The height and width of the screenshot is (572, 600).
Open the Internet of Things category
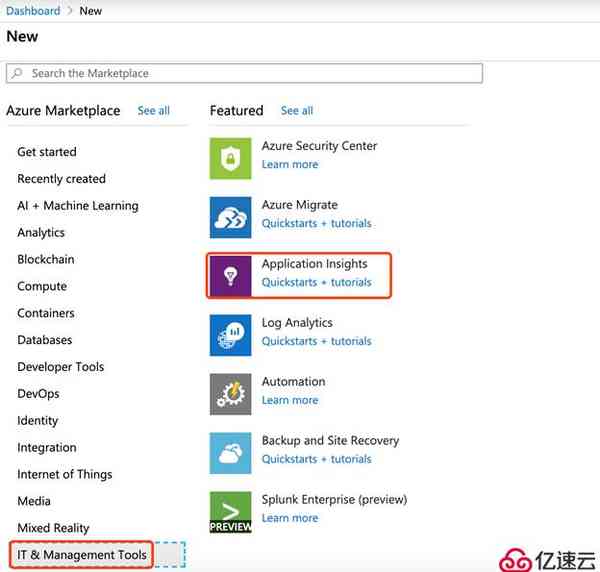coord(65,474)
